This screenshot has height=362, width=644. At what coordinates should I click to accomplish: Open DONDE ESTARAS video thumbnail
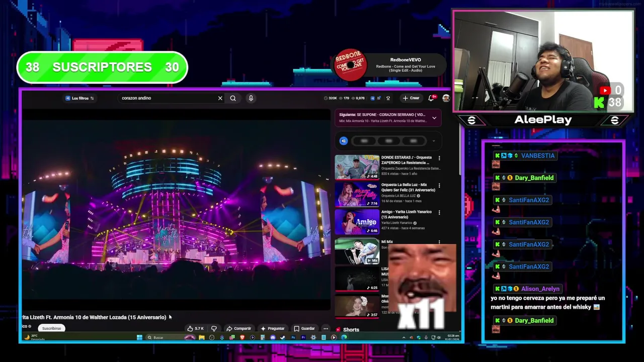click(x=357, y=167)
